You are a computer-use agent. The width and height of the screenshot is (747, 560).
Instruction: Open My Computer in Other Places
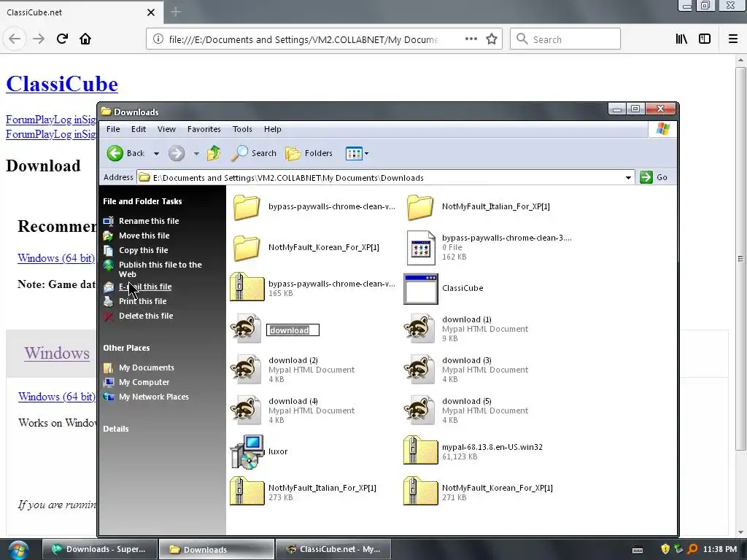144,382
